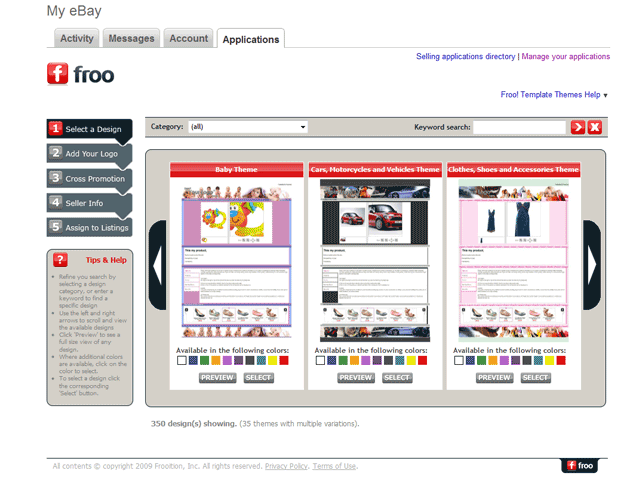Click the Tips & Help question mark icon
This screenshot has height=480, width=640.
pos(59,259)
